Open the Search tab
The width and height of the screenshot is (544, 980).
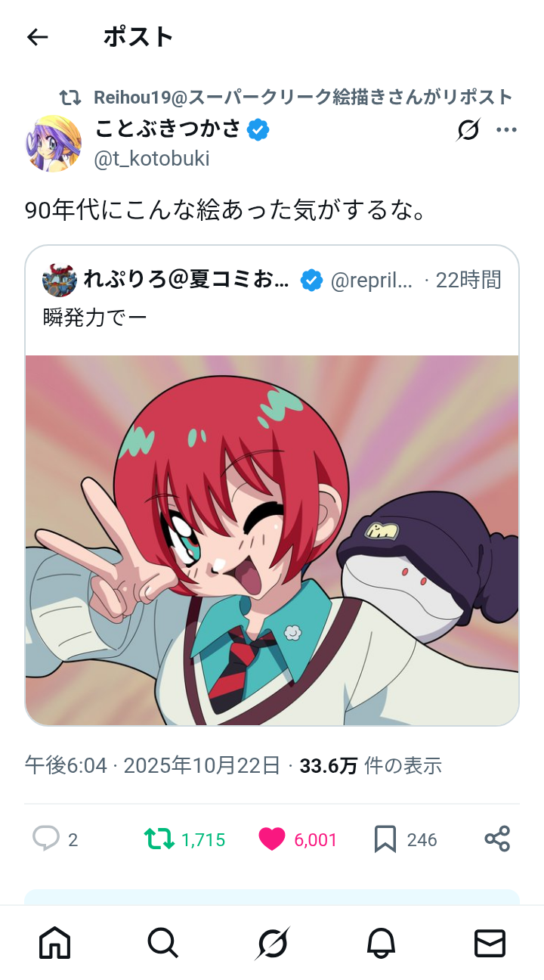163,943
